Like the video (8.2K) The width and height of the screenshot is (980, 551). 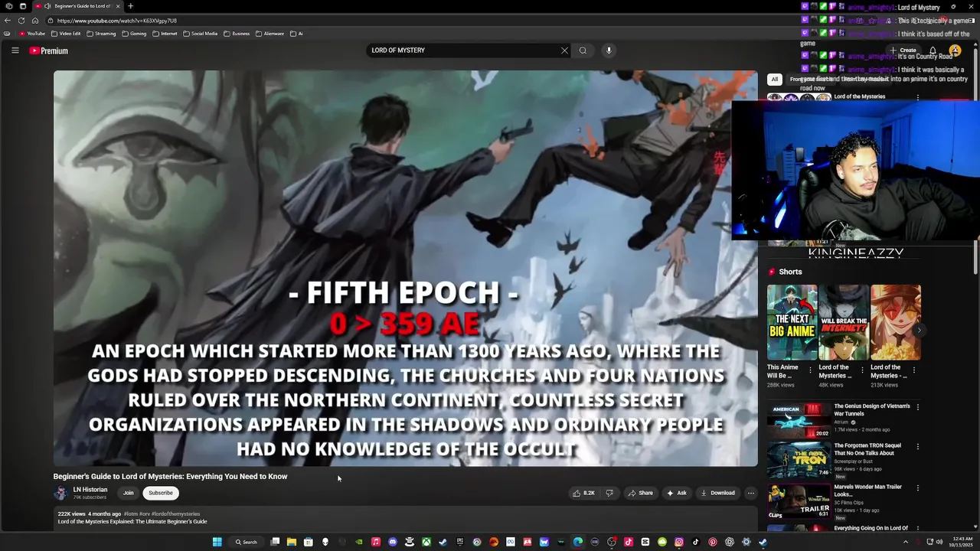pyautogui.click(x=583, y=493)
